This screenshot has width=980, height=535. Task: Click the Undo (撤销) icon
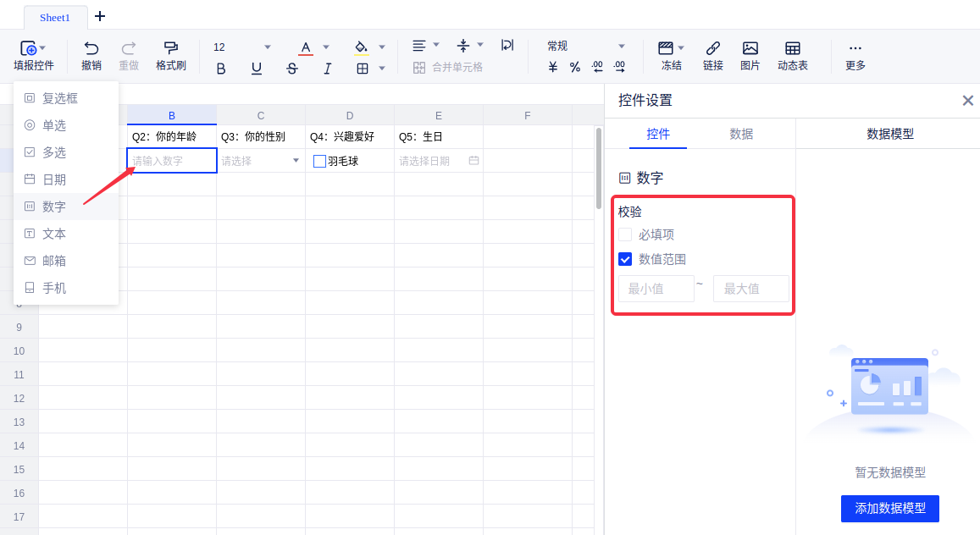pos(91,48)
